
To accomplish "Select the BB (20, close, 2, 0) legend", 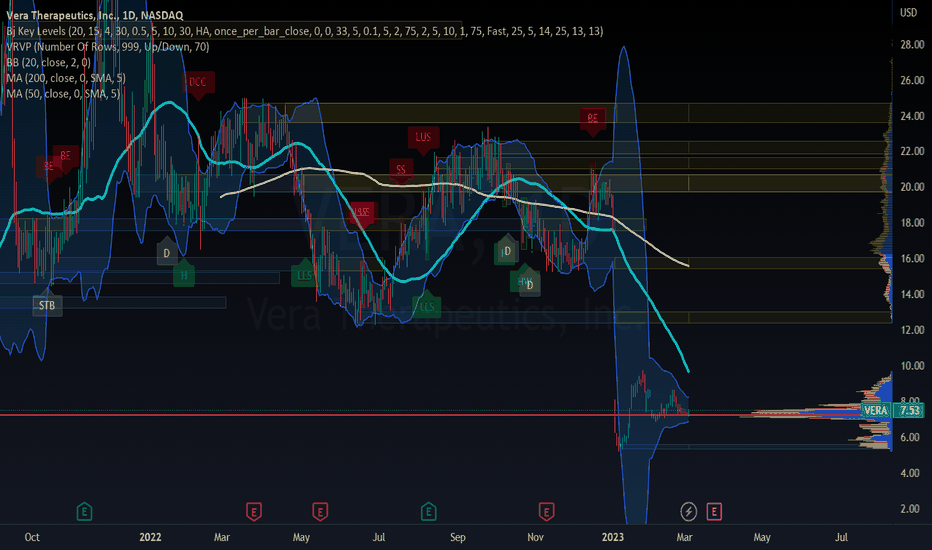I will point(48,62).
